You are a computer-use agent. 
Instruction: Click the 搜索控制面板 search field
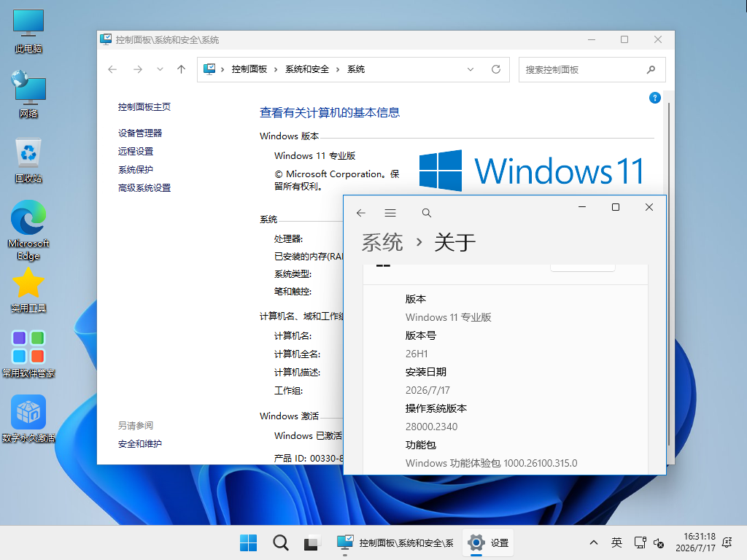coord(592,69)
